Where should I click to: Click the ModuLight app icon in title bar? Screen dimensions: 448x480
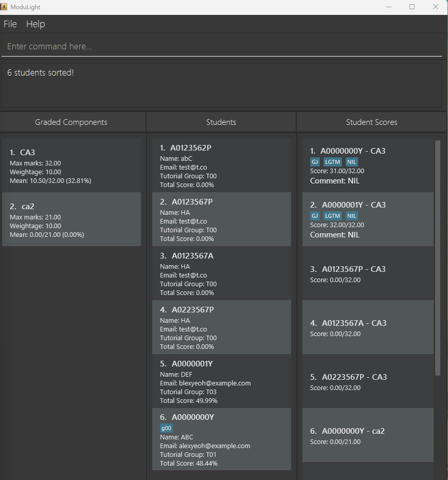(x=4, y=7)
